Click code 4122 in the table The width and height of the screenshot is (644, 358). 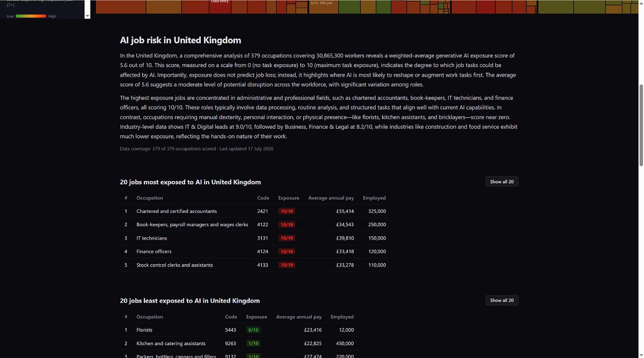click(262, 225)
